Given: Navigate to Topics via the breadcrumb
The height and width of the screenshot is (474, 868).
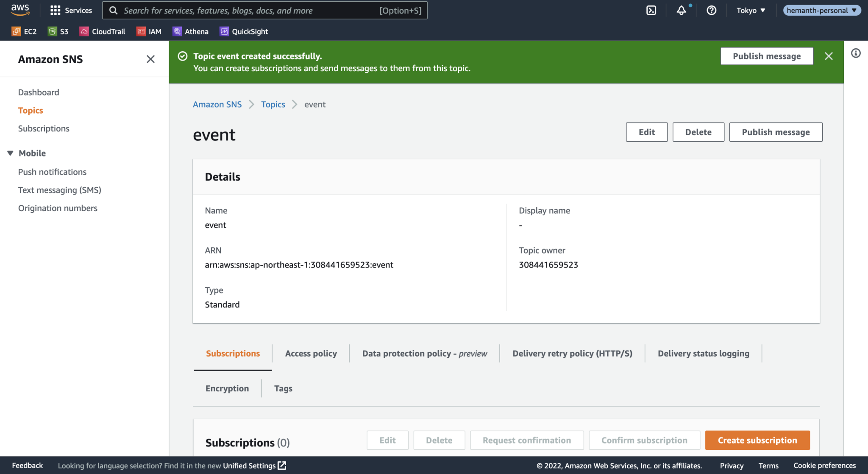Looking at the screenshot, I should [273, 104].
